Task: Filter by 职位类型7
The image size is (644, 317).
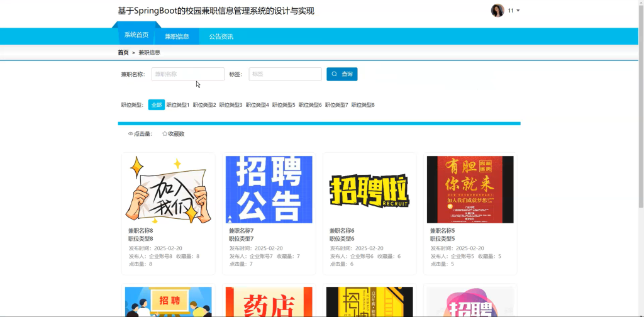Action: click(x=336, y=105)
